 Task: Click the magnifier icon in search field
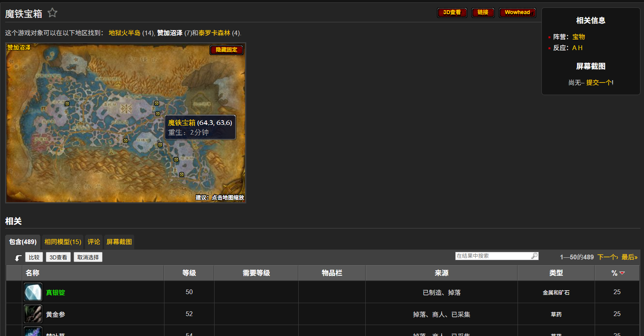tap(534, 256)
